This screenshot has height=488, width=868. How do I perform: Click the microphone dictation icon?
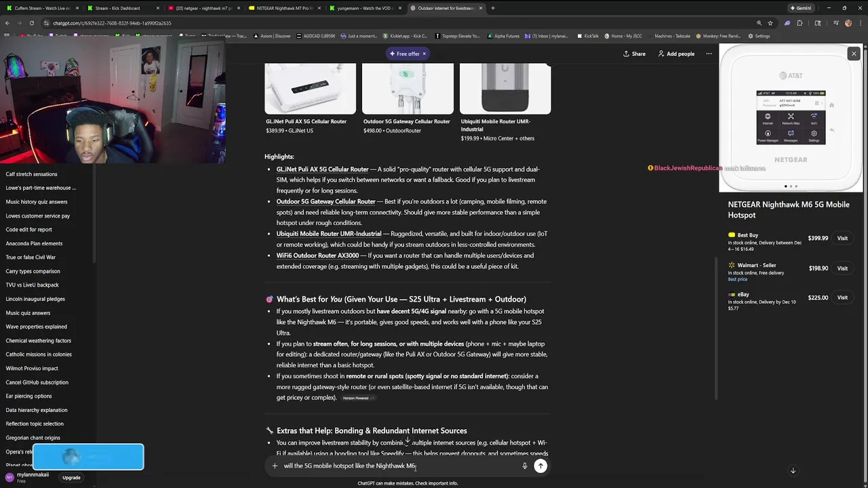(524, 466)
